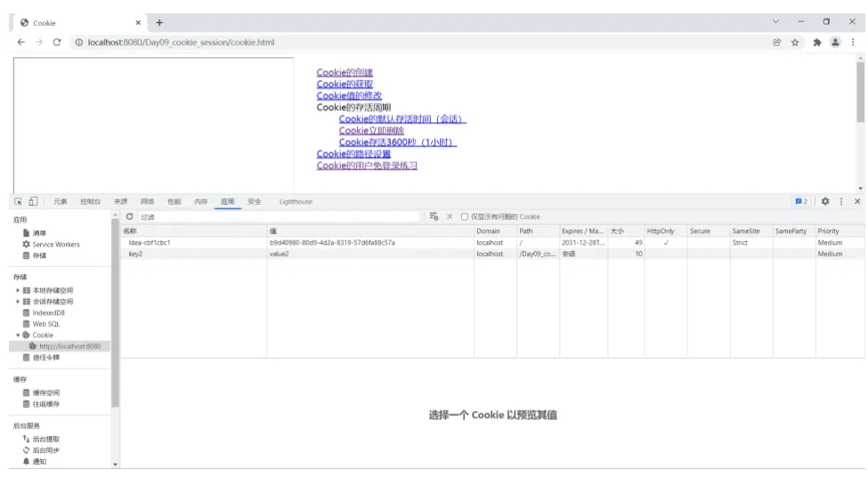Click the address bar URL field
This screenshot has width=868, height=486.
point(421,42)
